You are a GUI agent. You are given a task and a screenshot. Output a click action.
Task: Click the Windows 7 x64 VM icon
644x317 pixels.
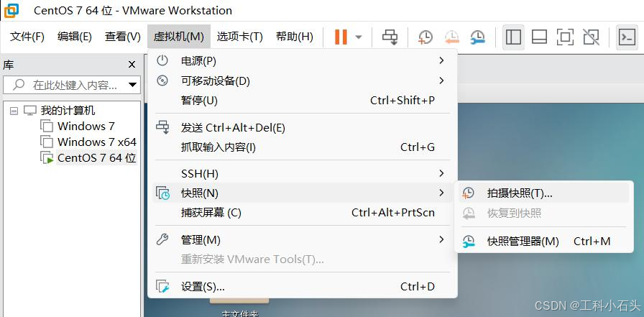47,142
